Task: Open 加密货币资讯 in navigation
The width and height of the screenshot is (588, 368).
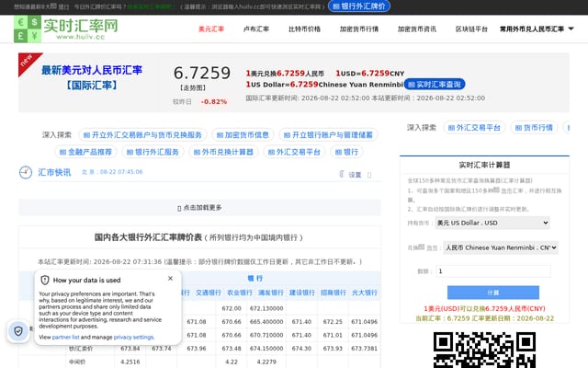Action: (416, 29)
